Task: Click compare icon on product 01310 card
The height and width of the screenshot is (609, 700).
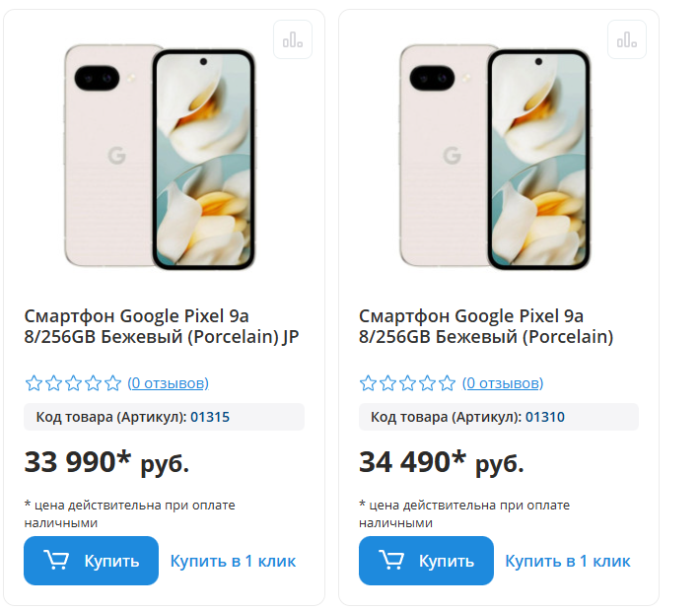Action: (627, 39)
